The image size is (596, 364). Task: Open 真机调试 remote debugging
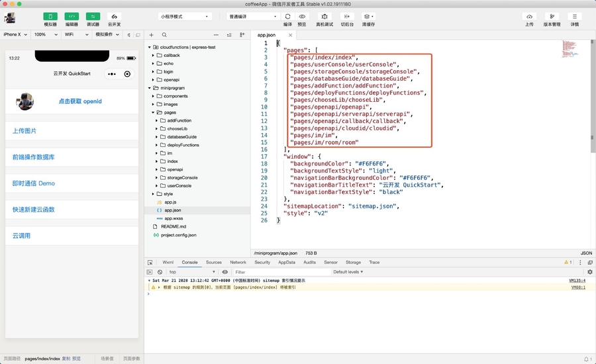point(324,17)
